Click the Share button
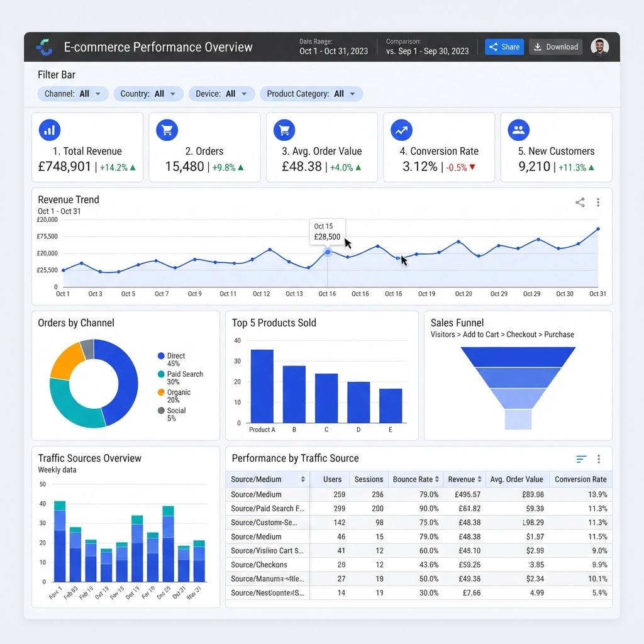 504,47
